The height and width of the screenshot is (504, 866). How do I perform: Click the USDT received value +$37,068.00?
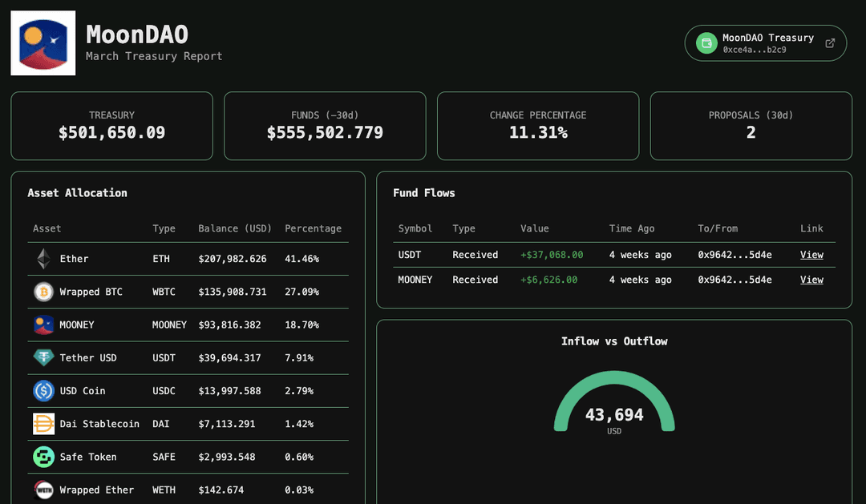click(552, 255)
